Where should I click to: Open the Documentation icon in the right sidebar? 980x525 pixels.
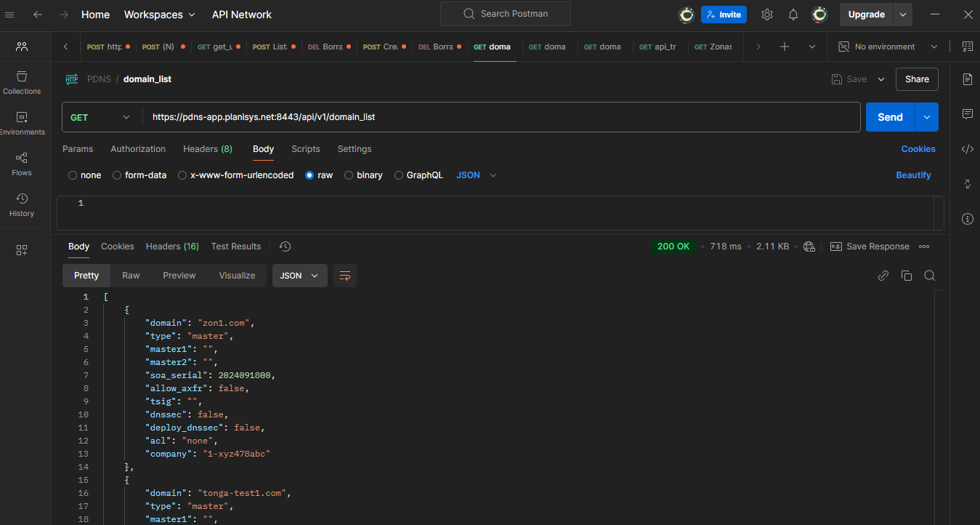click(967, 79)
